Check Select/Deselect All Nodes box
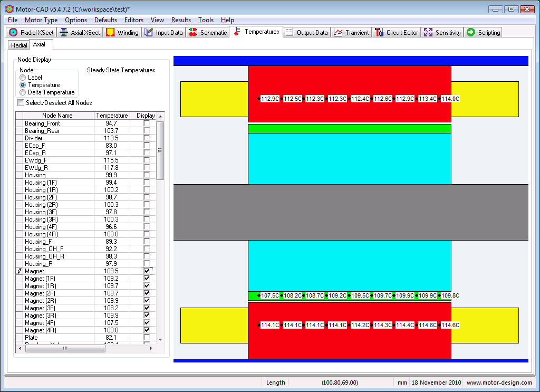 (21, 103)
